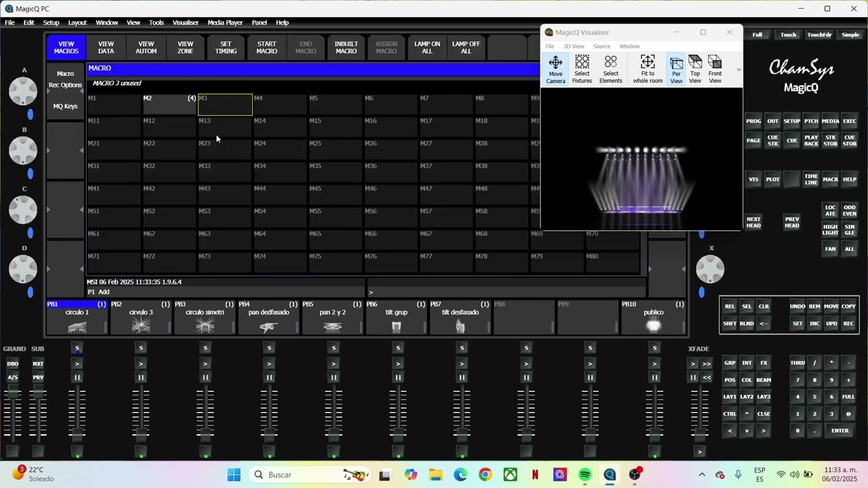Click the crossfade fast-forward >> button
868x488 pixels.
[x=707, y=364]
